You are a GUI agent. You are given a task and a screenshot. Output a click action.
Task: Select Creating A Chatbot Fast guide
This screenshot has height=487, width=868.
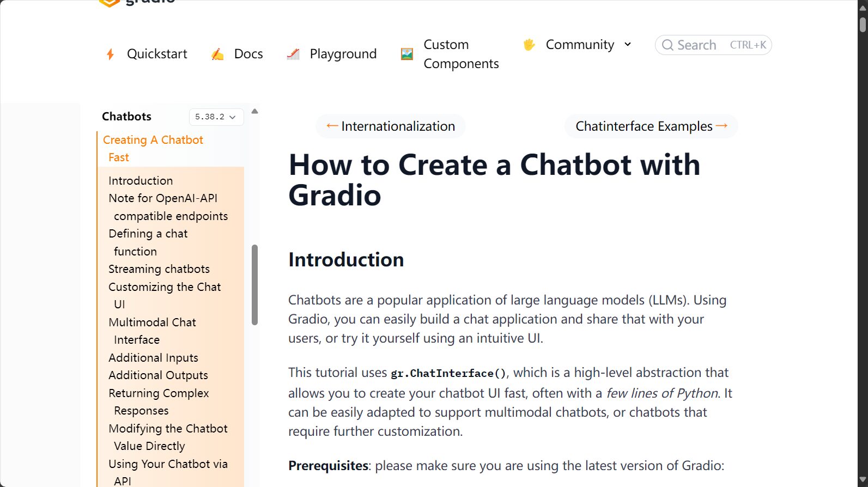point(153,149)
